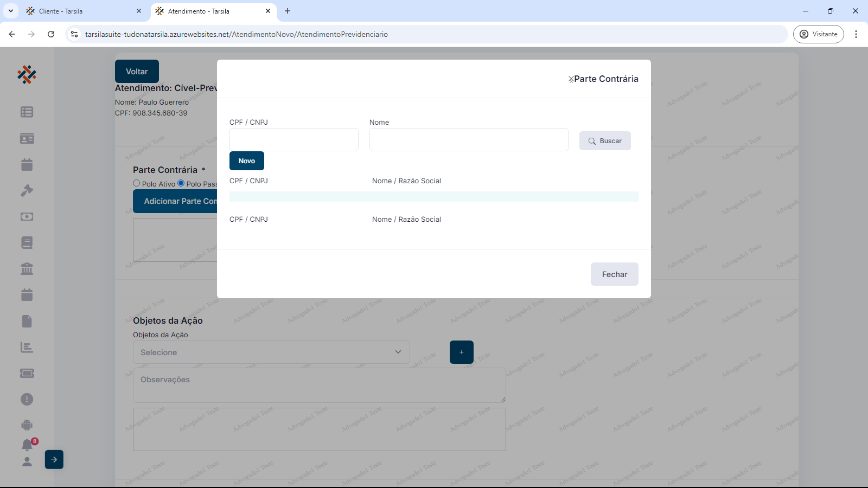Switch to the Cliente - Tarsila tab
Screen dimensions: 868x488
coord(81,11)
